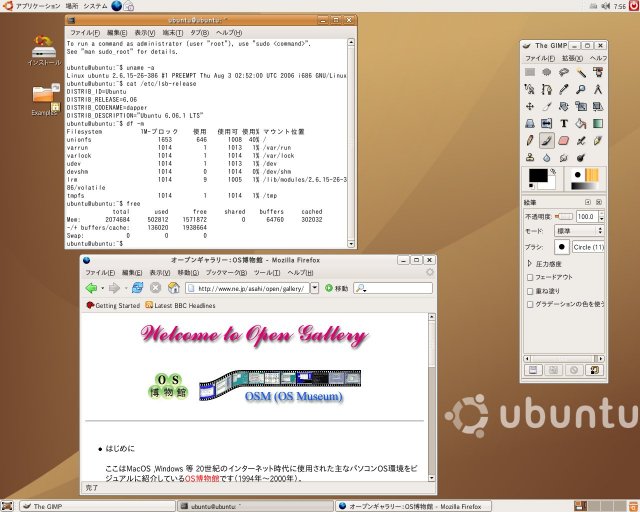This screenshot has height=512, width=640.
Task: Click the Firefox back arrow button
Action: [91, 288]
